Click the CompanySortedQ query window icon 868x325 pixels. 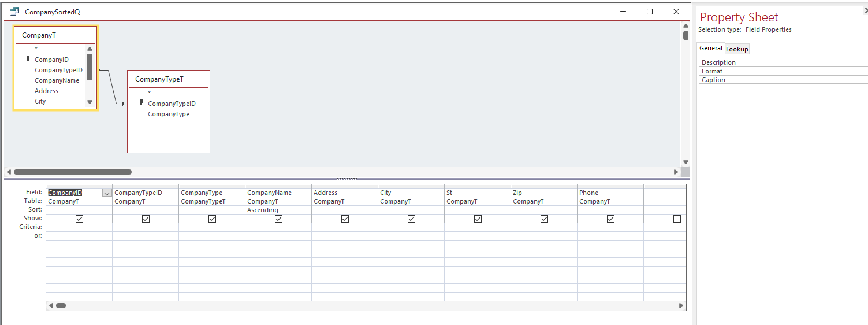pos(14,12)
